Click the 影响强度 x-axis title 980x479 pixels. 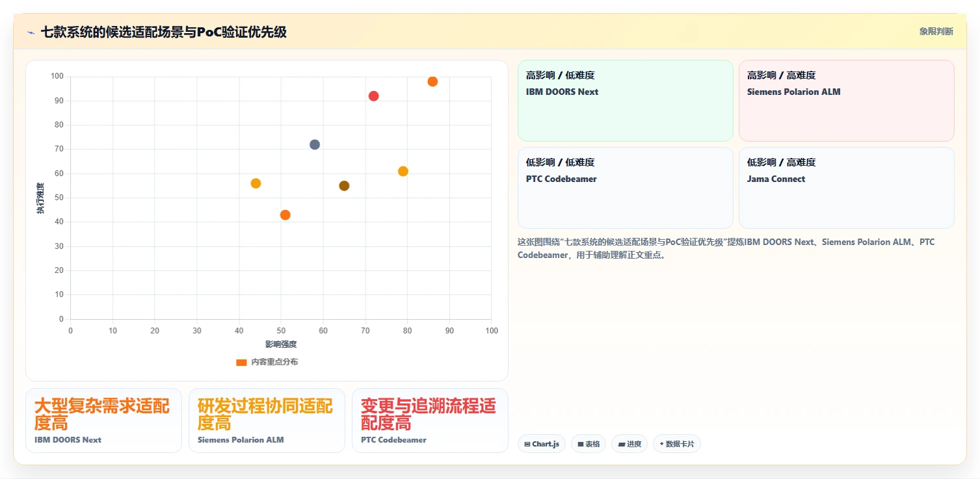(x=281, y=344)
